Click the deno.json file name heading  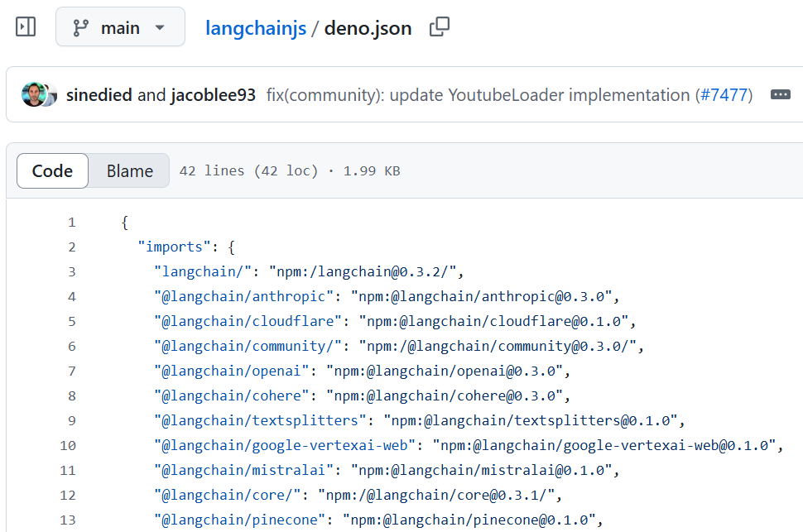click(368, 28)
